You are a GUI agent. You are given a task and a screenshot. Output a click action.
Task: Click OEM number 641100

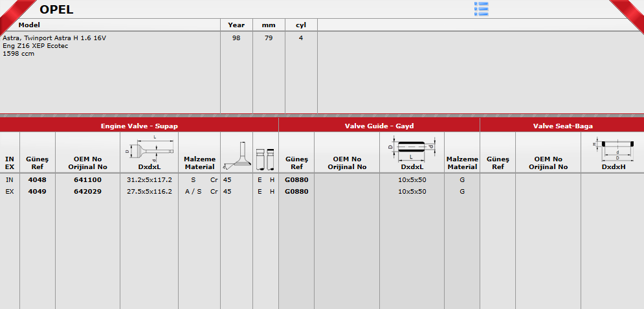(87, 180)
